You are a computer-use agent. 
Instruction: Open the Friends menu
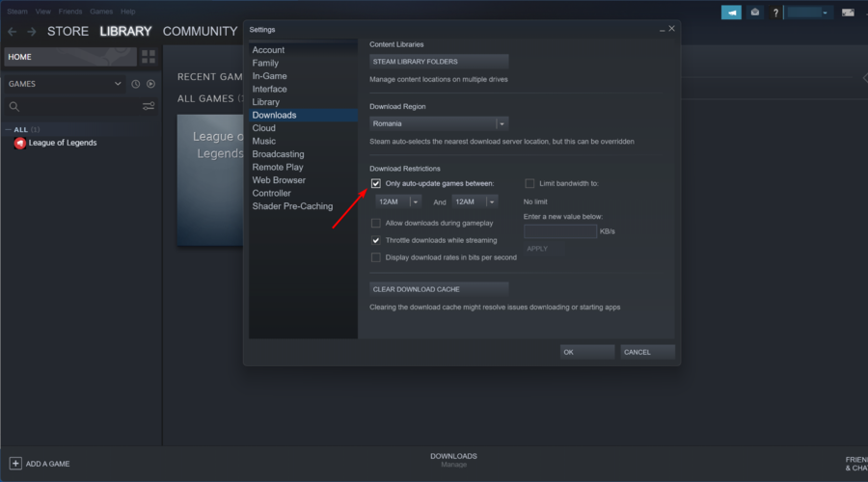point(69,11)
